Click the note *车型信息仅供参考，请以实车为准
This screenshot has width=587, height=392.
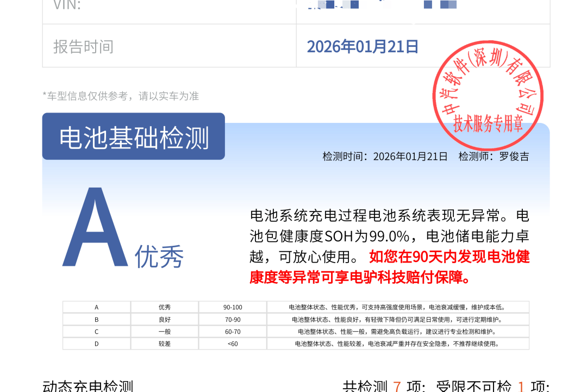point(121,96)
